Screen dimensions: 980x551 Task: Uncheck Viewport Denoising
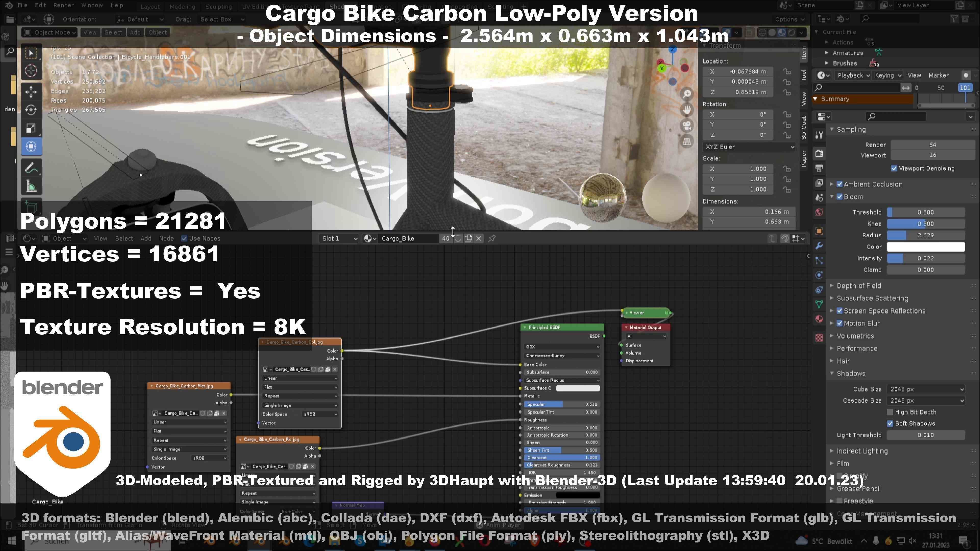[x=894, y=168]
